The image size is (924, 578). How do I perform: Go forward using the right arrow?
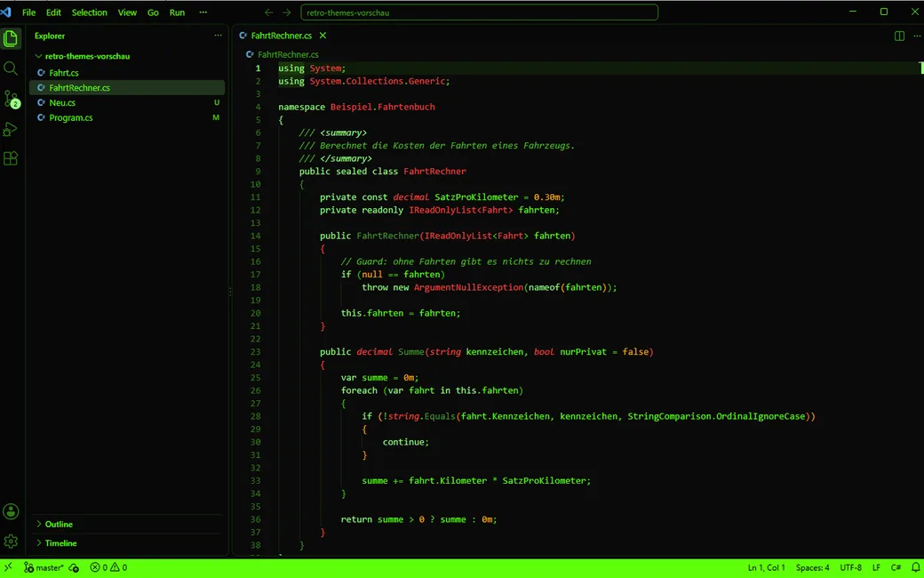point(286,12)
